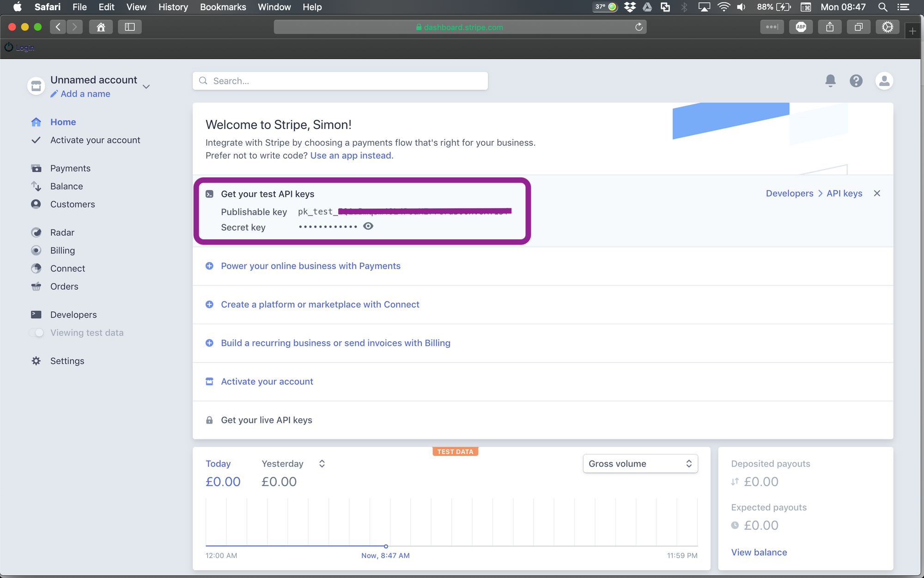Screen dimensions: 924x578
Task: Click the Safari home button
Action: click(x=101, y=27)
